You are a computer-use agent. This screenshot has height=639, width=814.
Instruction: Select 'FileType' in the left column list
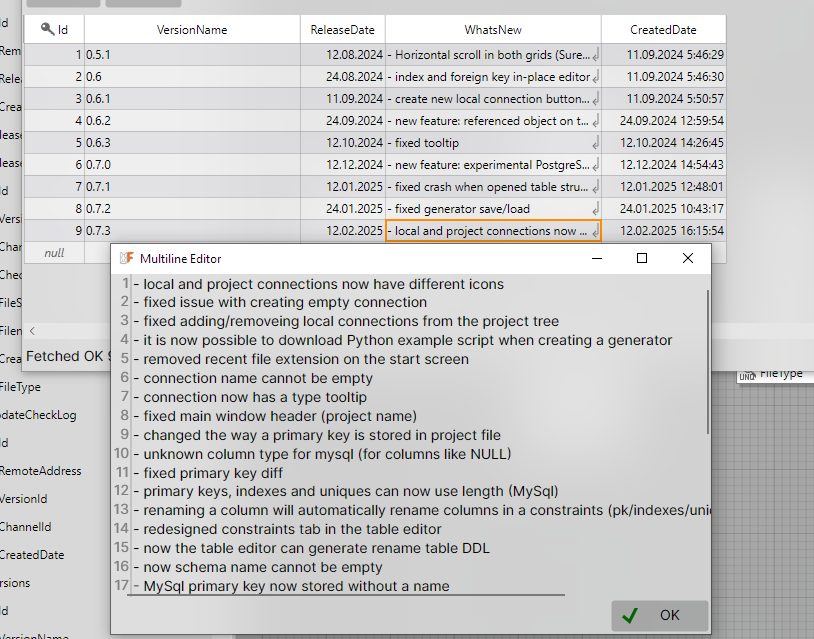(x=20, y=387)
